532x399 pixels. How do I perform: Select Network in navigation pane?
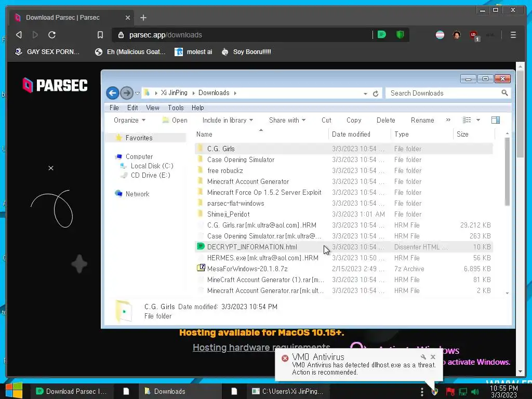pyautogui.click(x=137, y=194)
